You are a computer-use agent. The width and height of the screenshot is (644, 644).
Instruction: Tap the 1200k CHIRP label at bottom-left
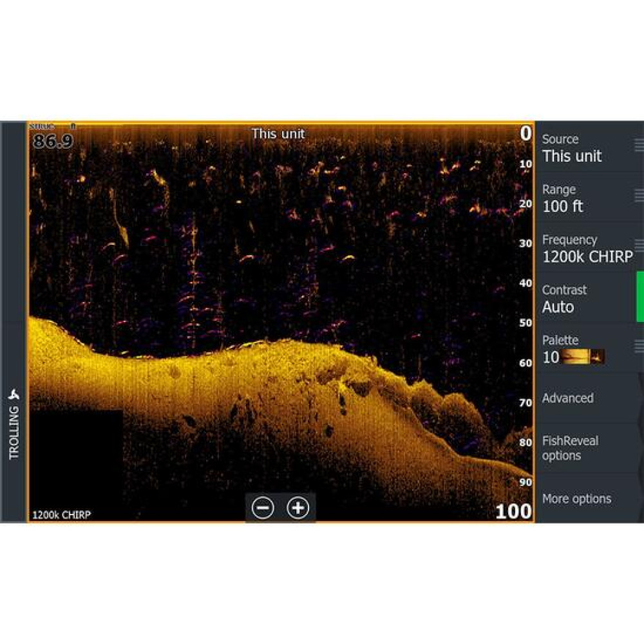point(62,515)
